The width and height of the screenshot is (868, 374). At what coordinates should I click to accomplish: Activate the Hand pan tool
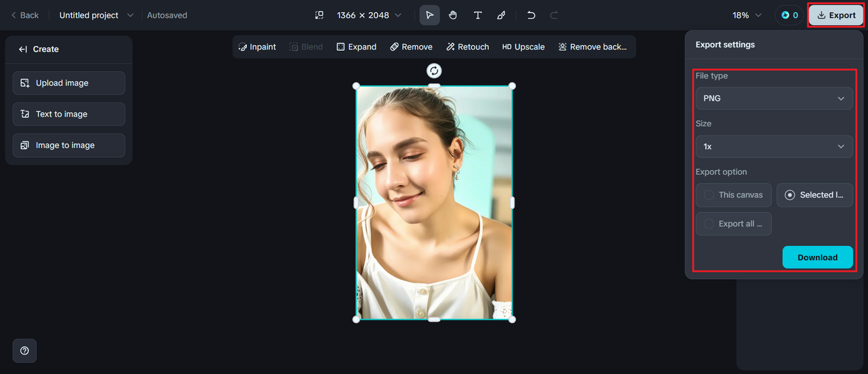click(453, 15)
